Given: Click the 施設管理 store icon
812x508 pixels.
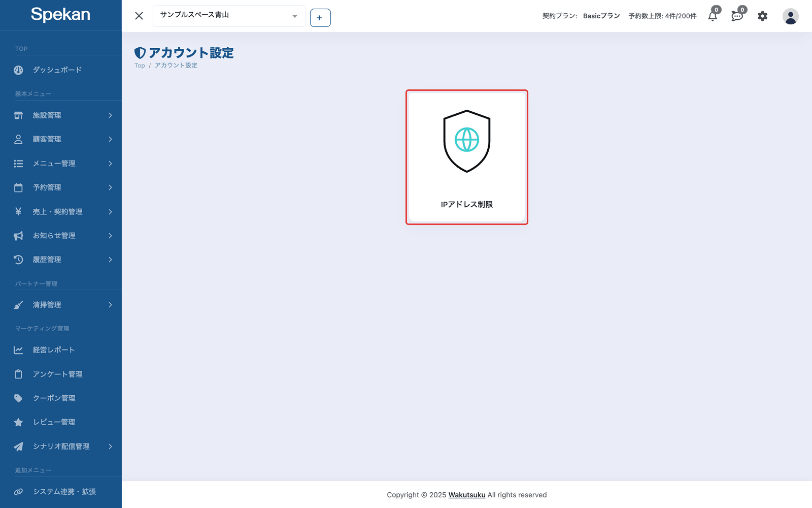Looking at the screenshot, I should tap(18, 115).
